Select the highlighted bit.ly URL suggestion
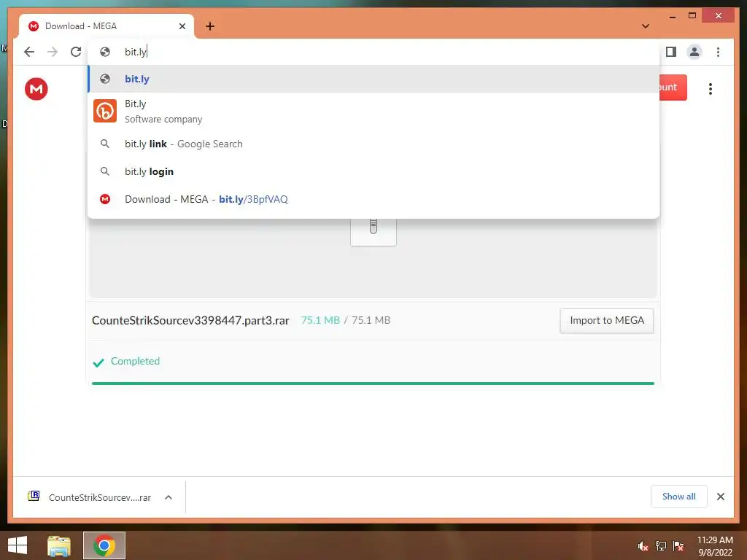This screenshot has width=747, height=560. (374, 79)
